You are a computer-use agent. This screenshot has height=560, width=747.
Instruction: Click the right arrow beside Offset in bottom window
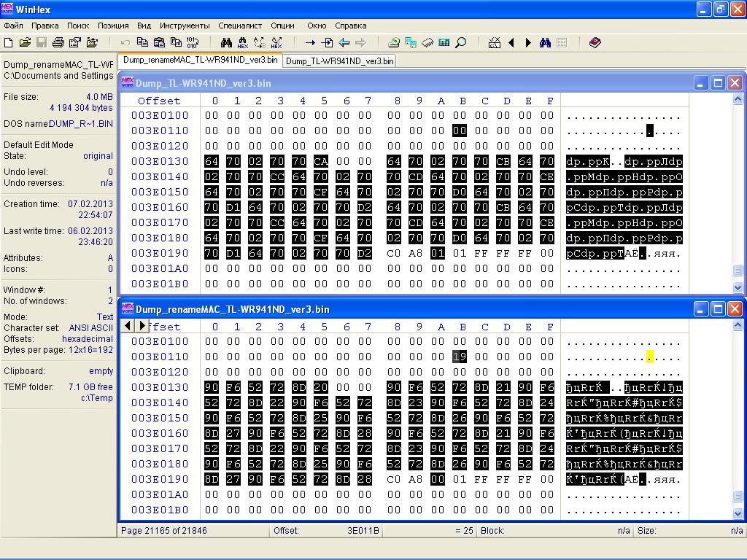click(142, 326)
